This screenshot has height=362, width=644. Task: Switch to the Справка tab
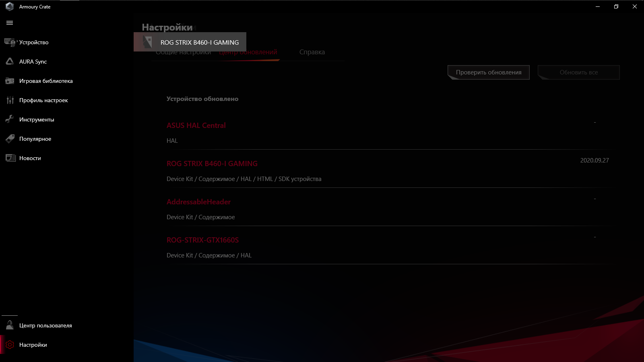(312, 52)
